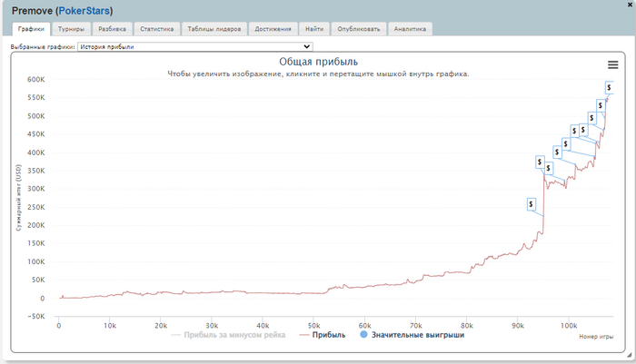Go to the Статистика tab

(157, 29)
